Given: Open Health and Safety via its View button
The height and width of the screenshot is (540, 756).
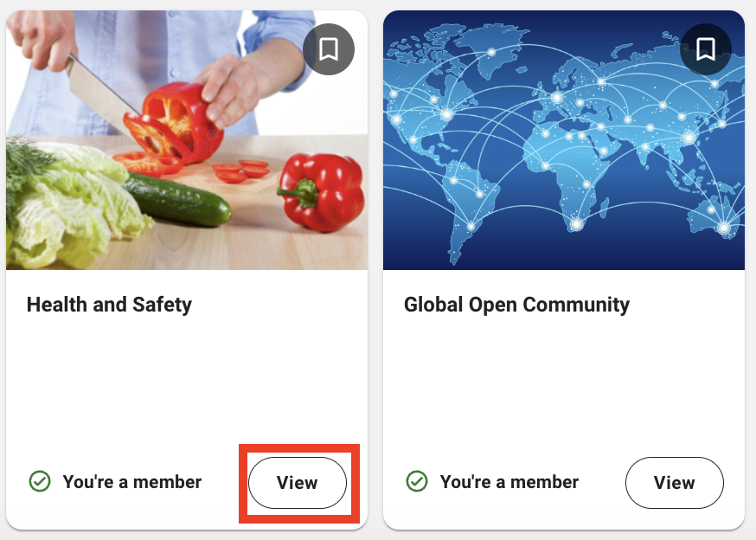Looking at the screenshot, I should click(298, 483).
